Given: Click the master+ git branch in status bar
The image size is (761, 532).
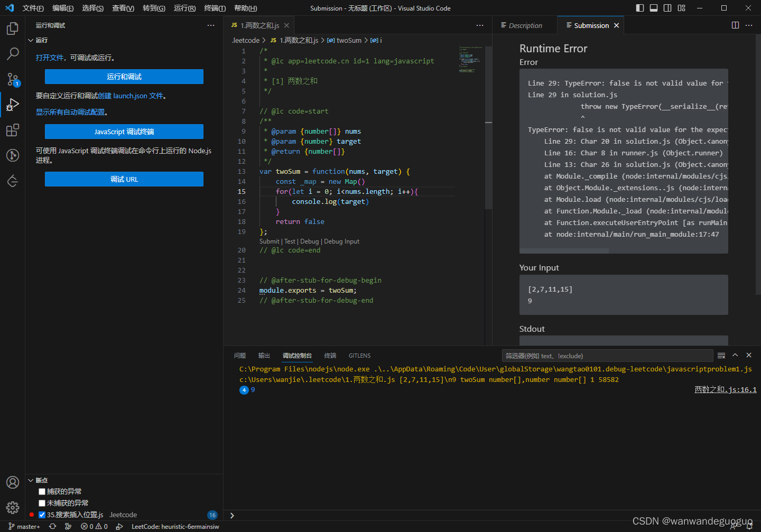Looking at the screenshot, I should coord(25,526).
